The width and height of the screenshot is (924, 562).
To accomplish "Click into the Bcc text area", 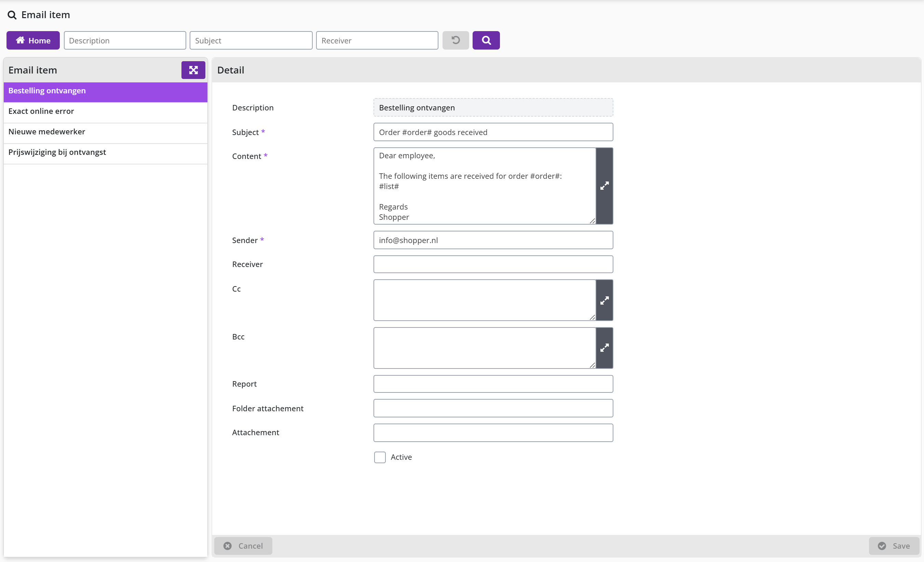I will (485, 348).
